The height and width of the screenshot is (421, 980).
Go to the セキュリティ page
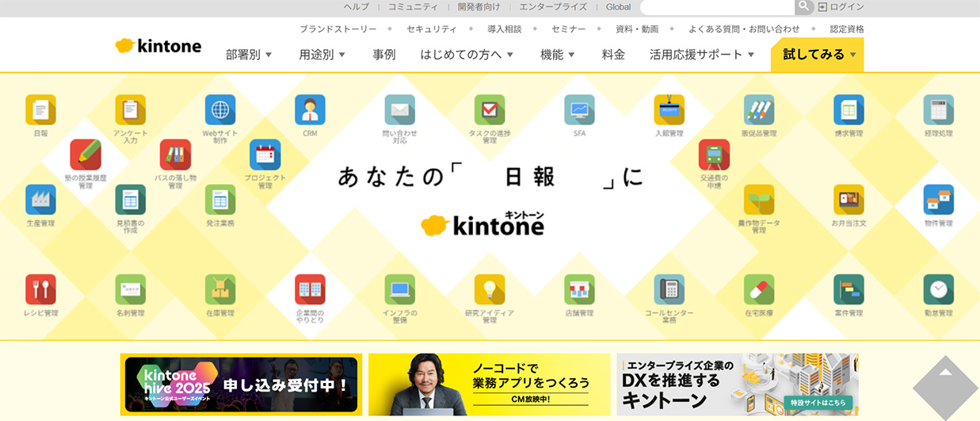432,29
